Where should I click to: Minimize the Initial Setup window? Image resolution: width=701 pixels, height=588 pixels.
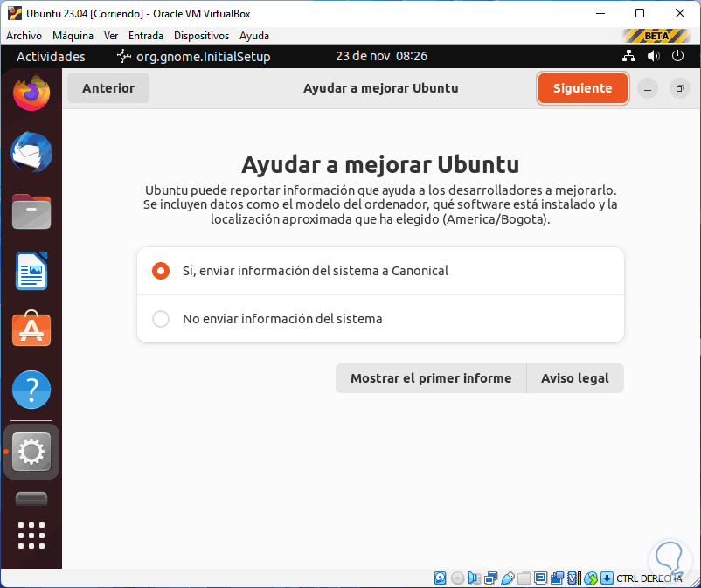648,88
